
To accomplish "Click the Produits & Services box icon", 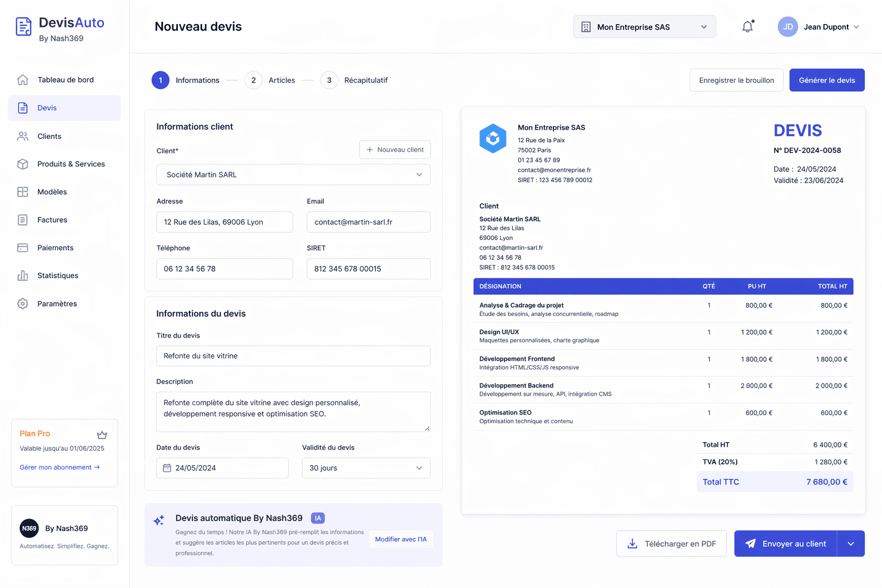I will [x=23, y=164].
